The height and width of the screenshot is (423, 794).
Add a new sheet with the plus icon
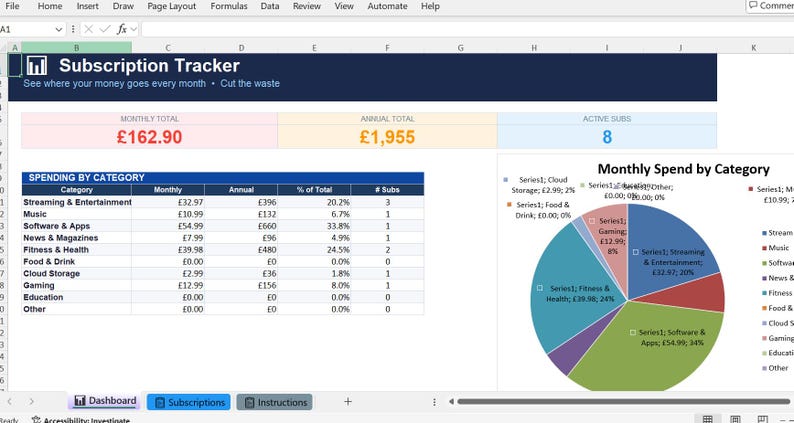348,402
